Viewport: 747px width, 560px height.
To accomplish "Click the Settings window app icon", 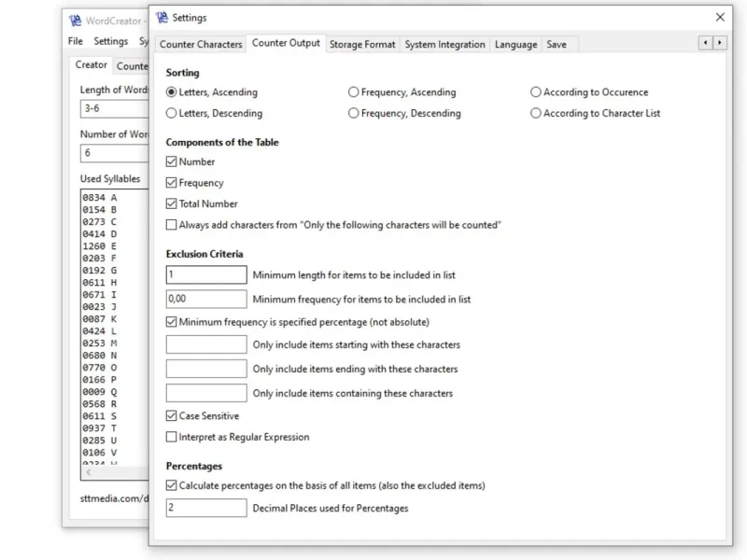I will (162, 18).
